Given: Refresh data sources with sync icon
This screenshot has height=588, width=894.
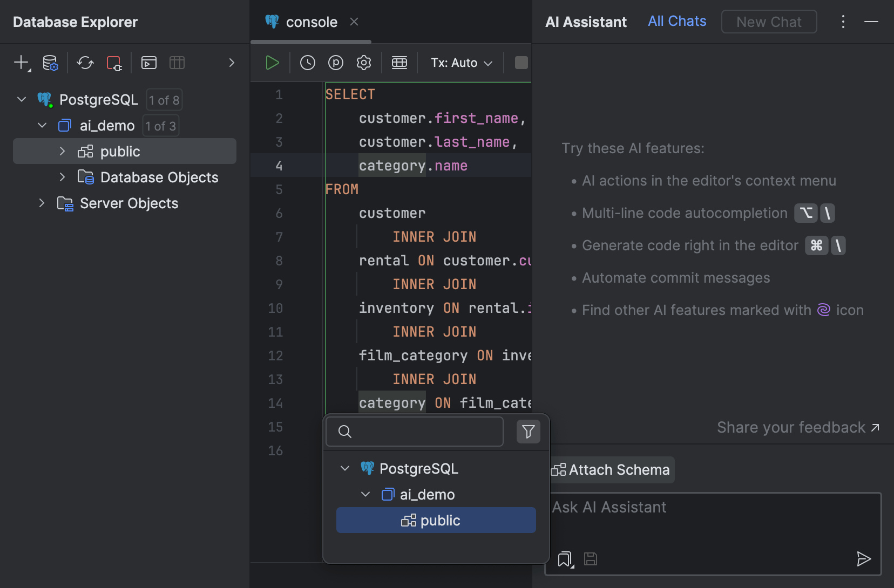Looking at the screenshot, I should pos(85,63).
